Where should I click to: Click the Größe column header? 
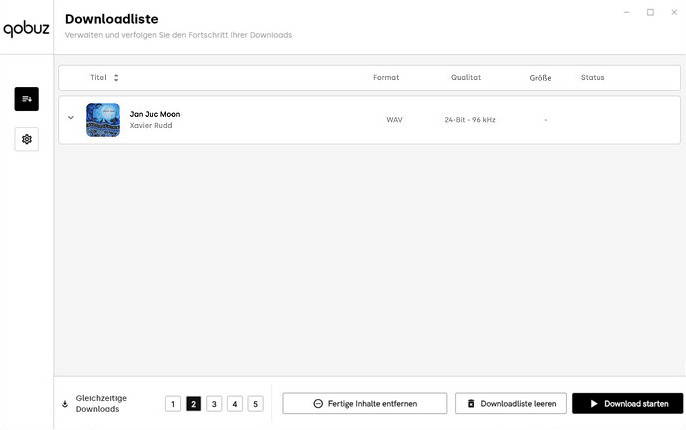pyautogui.click(x=540, y=78)
